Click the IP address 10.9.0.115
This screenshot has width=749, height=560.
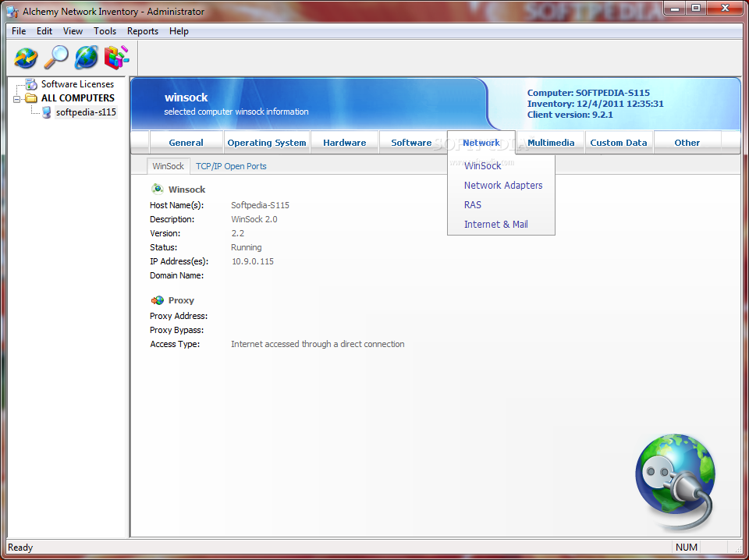click(253, 261)
